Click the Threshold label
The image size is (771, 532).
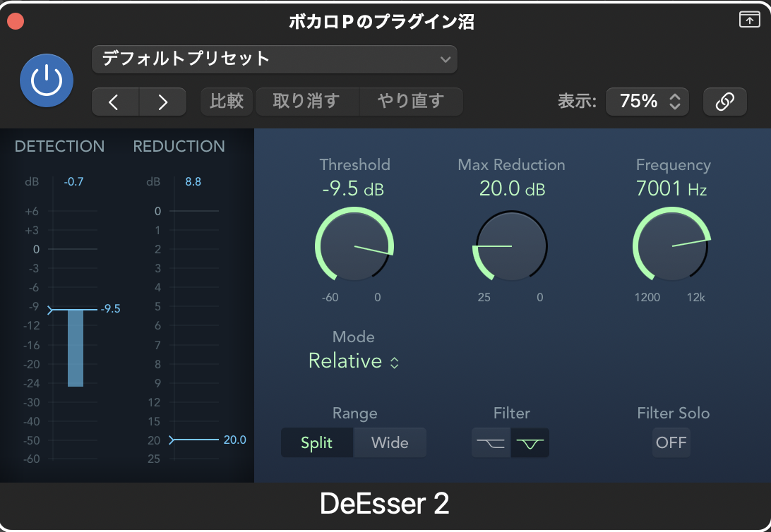point(354,164)
